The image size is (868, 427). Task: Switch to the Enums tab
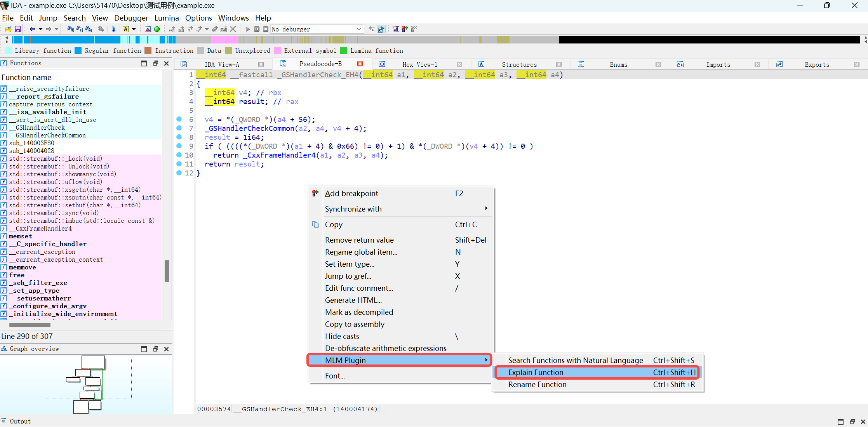tap(618, 64)
